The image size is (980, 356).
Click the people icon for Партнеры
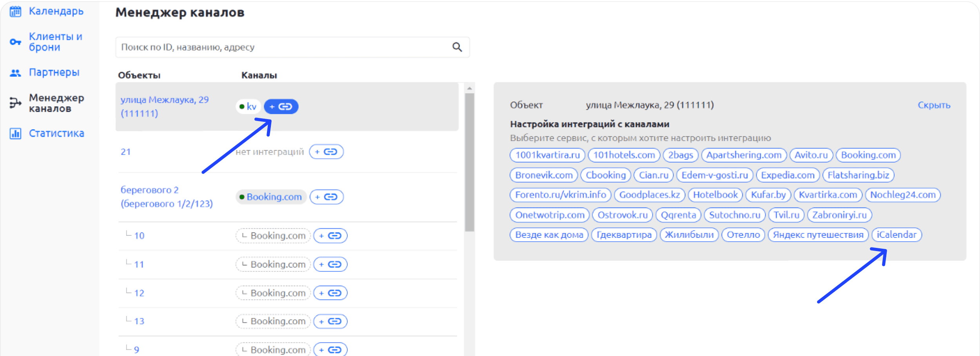(15, 73)
